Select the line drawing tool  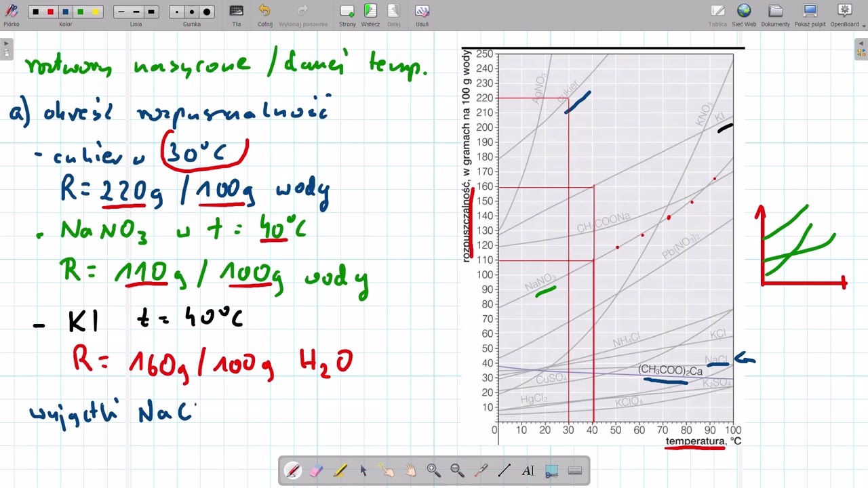[505, 470]
